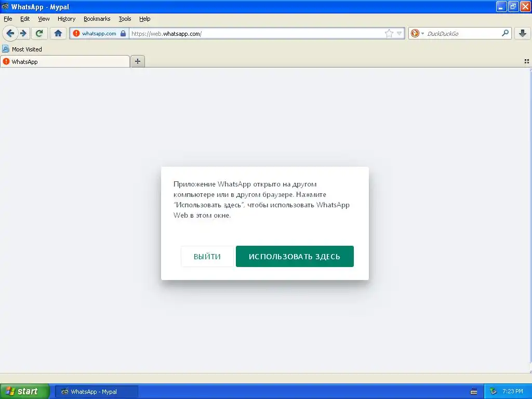Open the downloads arrow button

tap(523, 33)
